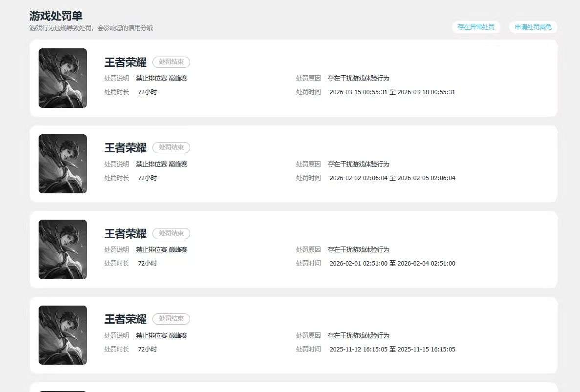Click time range 2025-11-12 16:15:05 至 2025-11-15 16:15:05
The height and width of the screenshot is (392, 580).
pos(392,349)
